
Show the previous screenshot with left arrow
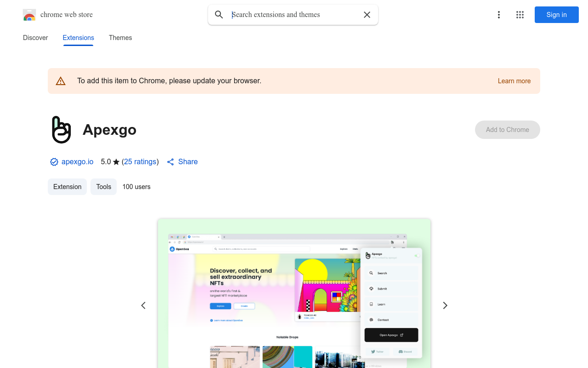143,305
